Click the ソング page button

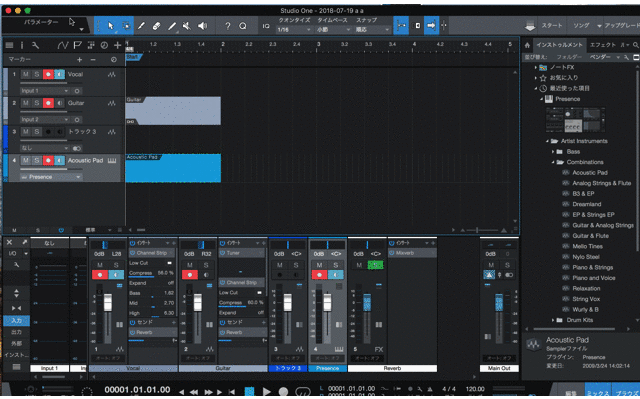coord(581,26)
